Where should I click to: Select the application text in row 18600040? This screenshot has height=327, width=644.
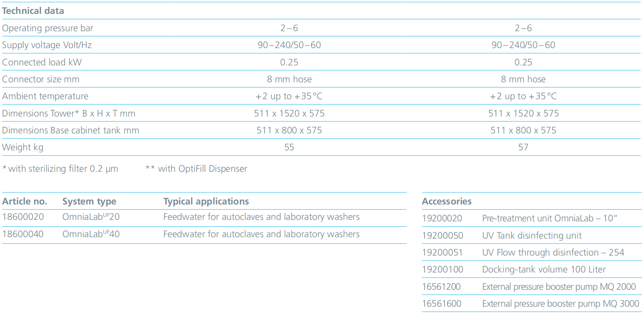[261, 234]
